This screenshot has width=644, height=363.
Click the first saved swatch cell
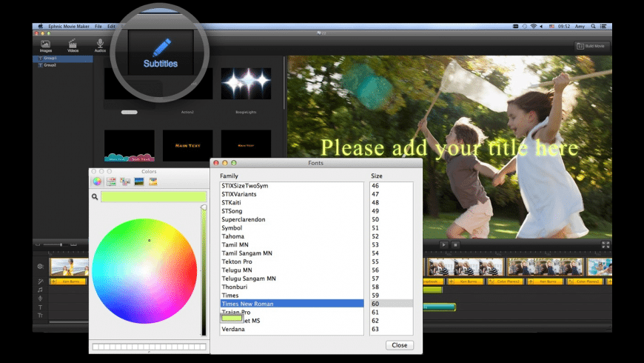tap(95, 347)
